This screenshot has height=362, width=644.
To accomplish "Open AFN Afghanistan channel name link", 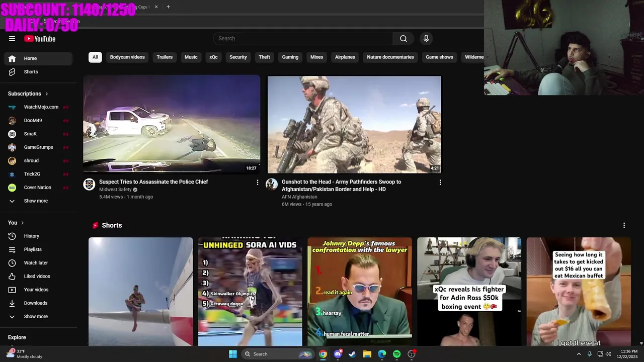I will [x=299, y=197].
